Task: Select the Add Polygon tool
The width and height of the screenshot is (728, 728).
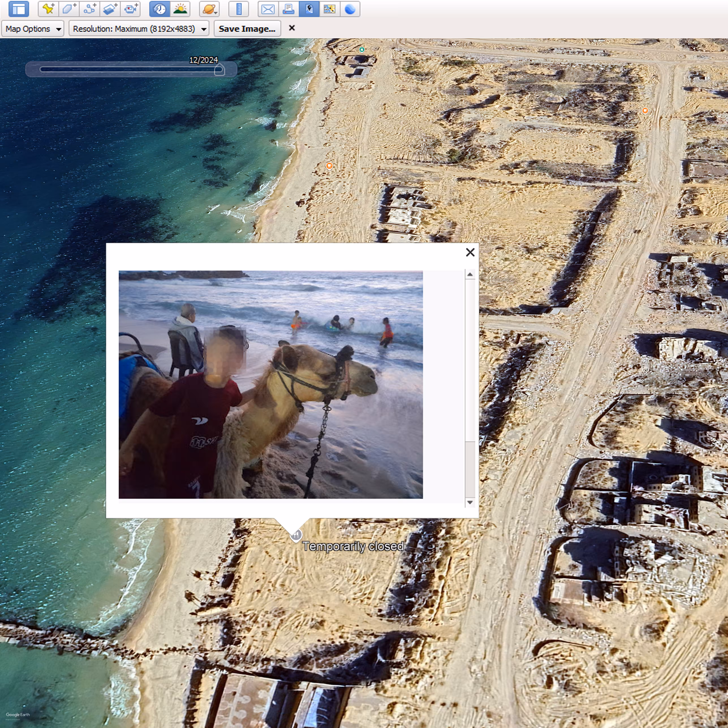Action: pos(69,9)
